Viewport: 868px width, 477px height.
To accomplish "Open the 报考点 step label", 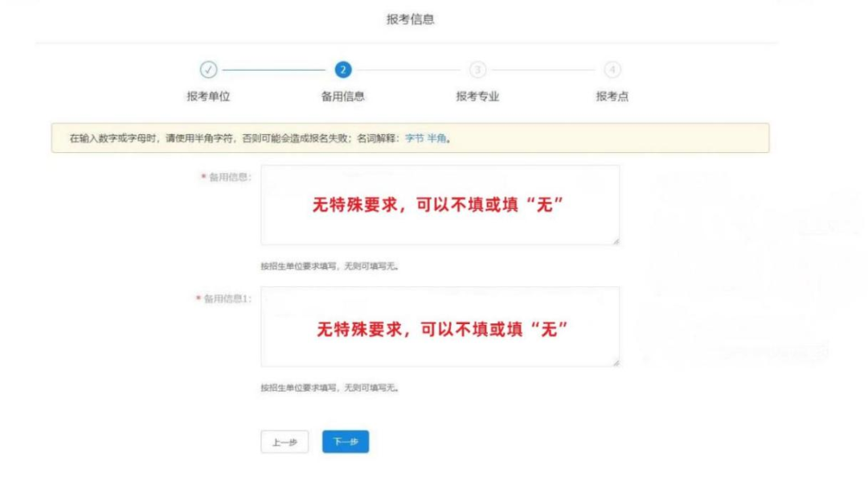I will (612, 97).
